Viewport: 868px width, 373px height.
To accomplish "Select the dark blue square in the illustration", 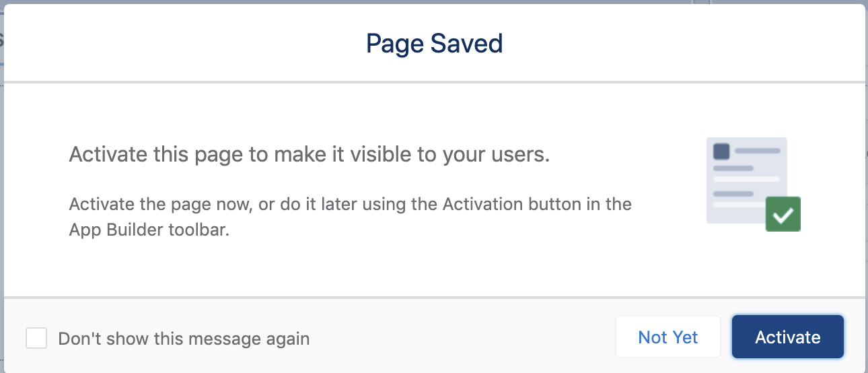I will pyautogui.click(x=721, y=151).
